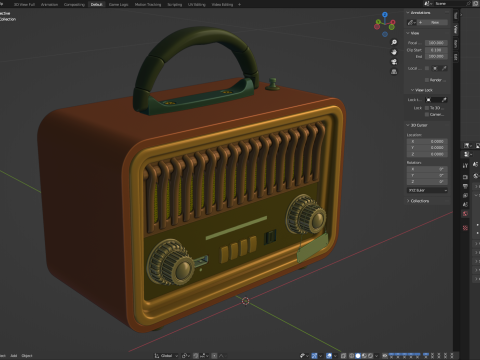
Task: Switch to the Video Editing workspace tab
Action: 222,4
